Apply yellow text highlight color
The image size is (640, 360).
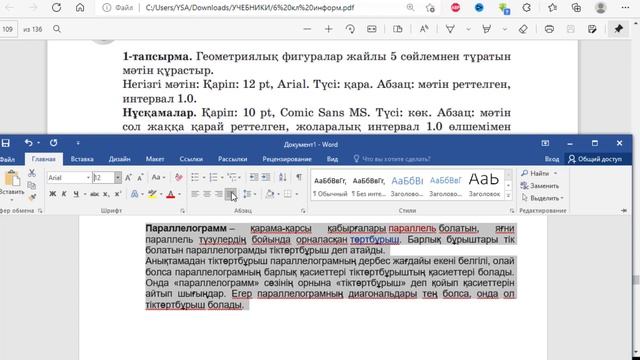tap(152, 194)
